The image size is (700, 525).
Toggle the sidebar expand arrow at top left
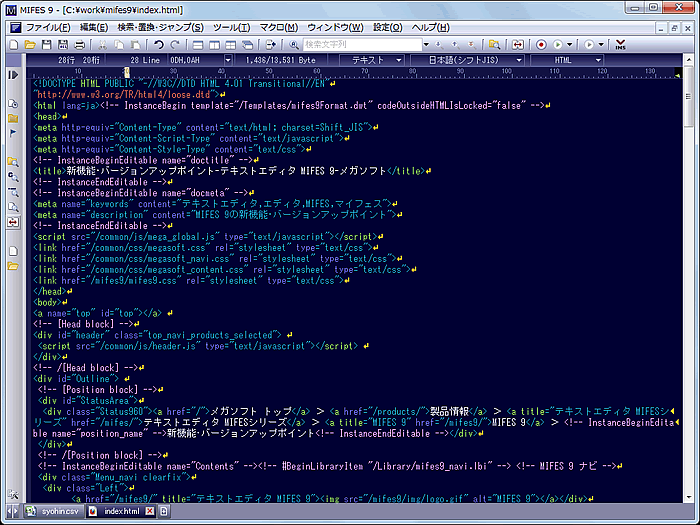[x=13, y=75]
